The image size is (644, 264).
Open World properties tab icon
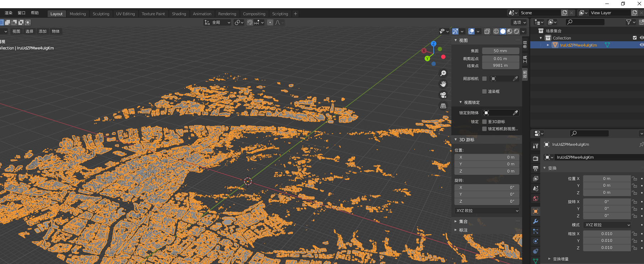pyautogui.click(x=536, y=199)
